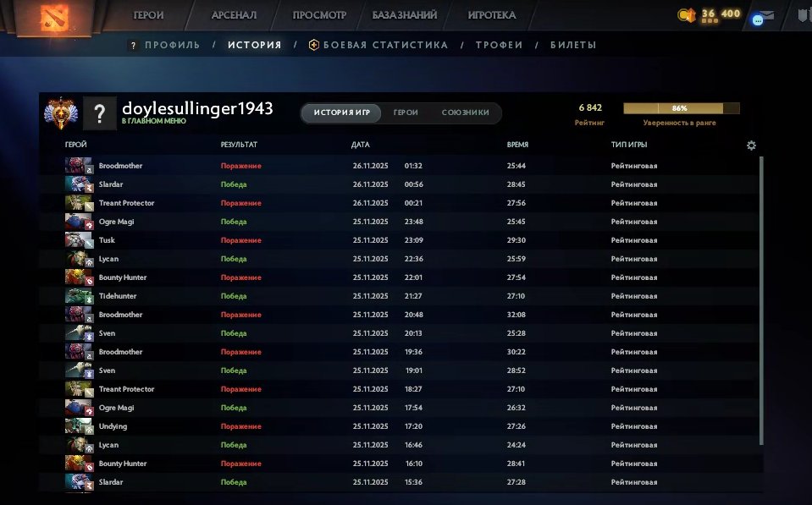Open the match filter gear settings
The width and height of the screenshot is (812, 505).
(x=750, y=145)
